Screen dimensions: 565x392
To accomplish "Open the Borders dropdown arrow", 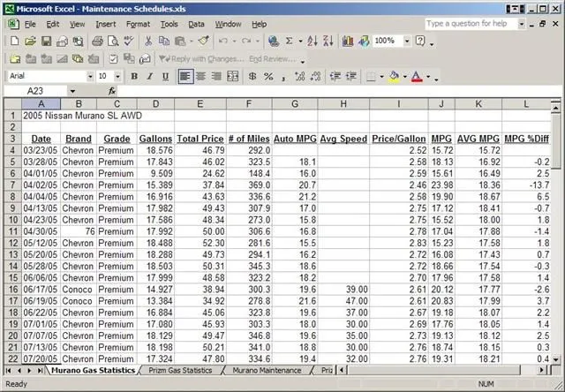I will [381, 77].
